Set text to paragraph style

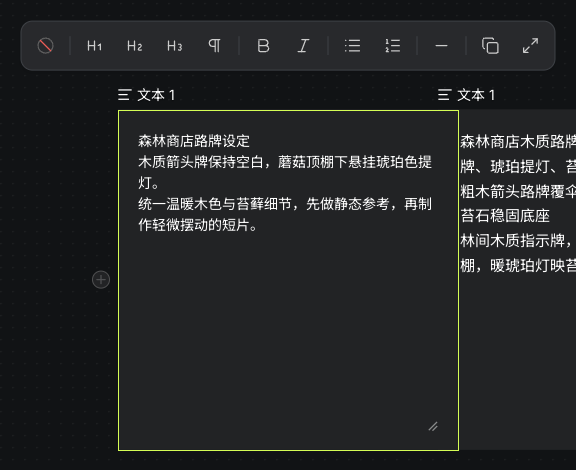[x=215, y=46]
